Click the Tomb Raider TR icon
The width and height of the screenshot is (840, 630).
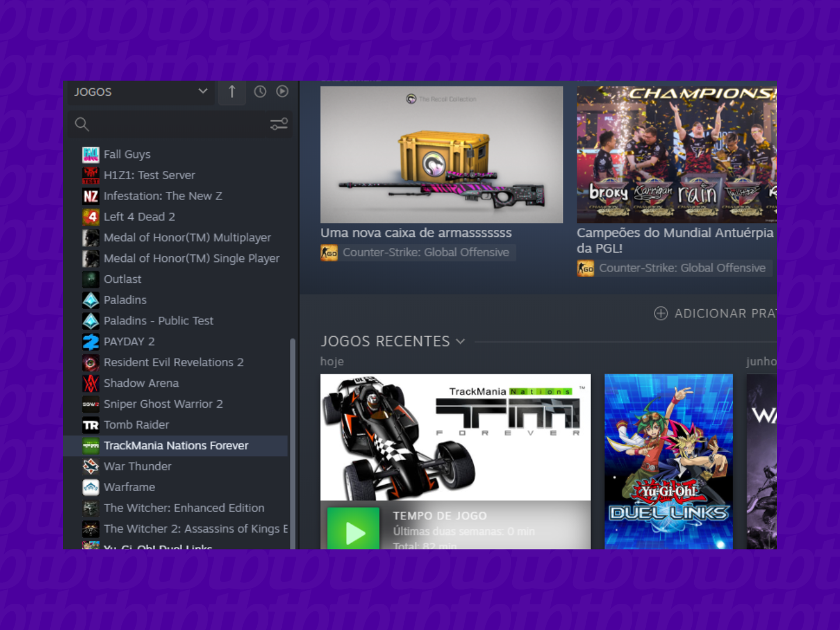[x=90, y=425]
